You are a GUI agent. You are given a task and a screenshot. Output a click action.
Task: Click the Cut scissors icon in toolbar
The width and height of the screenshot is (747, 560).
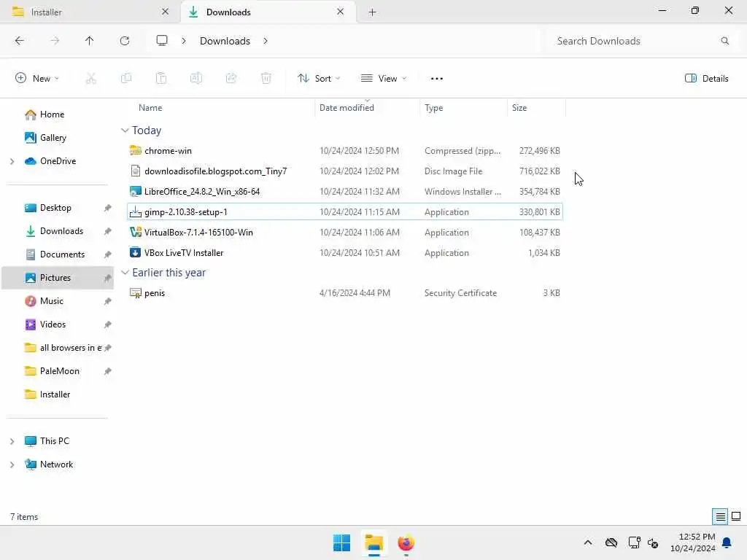tap(90, 79)
